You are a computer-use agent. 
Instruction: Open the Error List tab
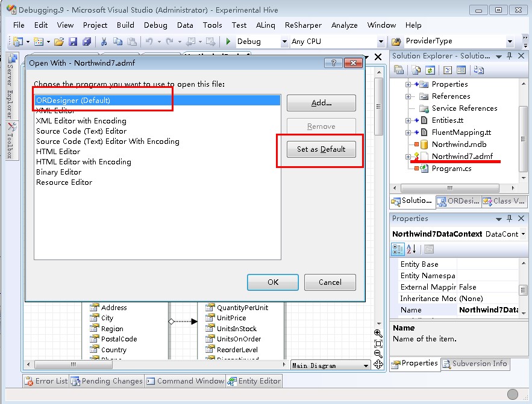(x=46, y=381)
